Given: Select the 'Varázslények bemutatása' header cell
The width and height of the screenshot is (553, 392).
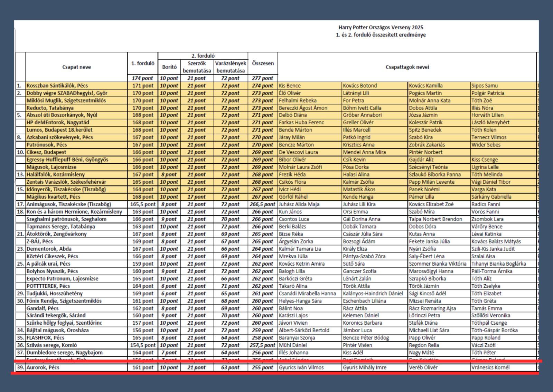Looking at the screenshot, I should 231,67.
